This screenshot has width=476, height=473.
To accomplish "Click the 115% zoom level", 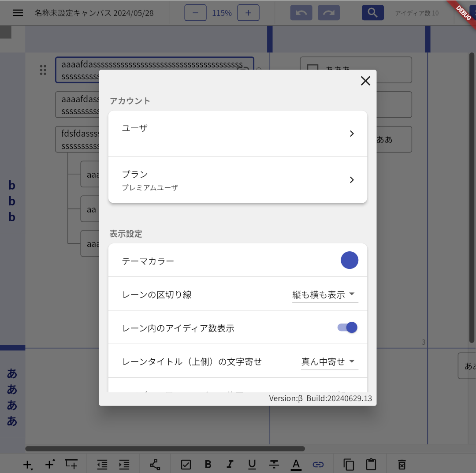I will tap(222, 13).
